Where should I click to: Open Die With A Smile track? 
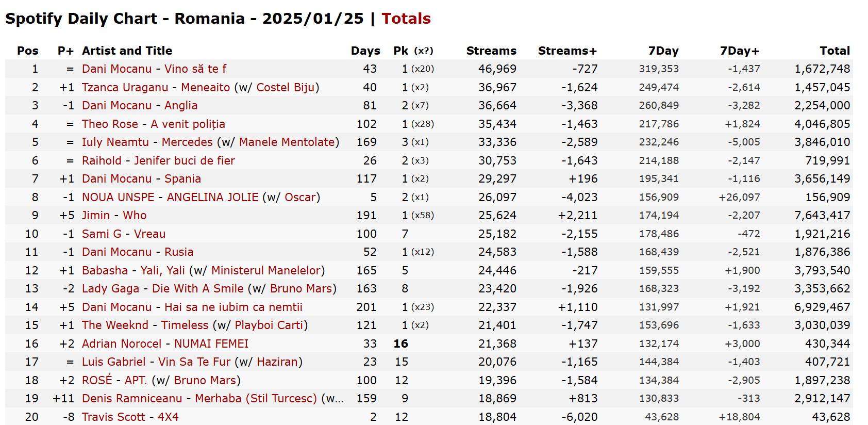coord(197,288)
